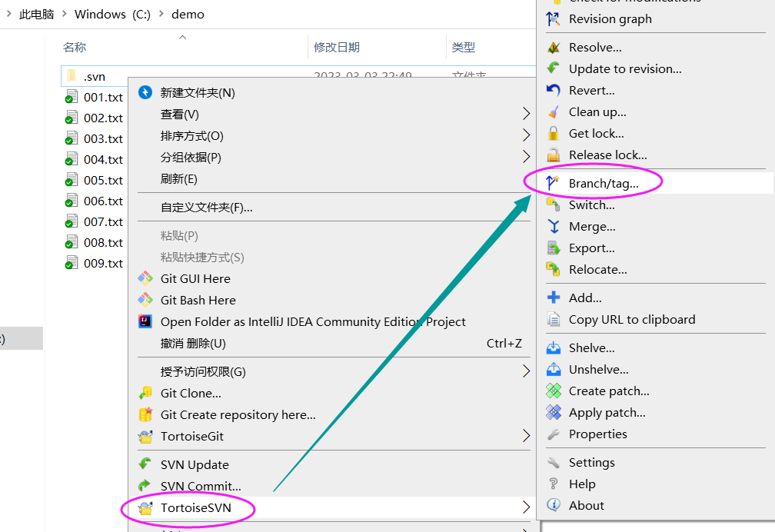Screen dimensions: 775x532
Task: Click the Clean up broom icon
Action: pos(554,112)
